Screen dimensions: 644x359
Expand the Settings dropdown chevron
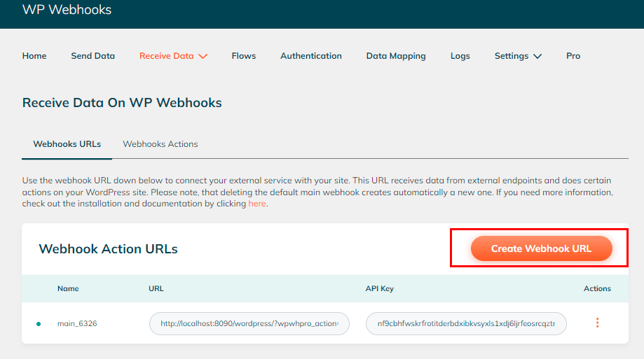tap(537, 56)
